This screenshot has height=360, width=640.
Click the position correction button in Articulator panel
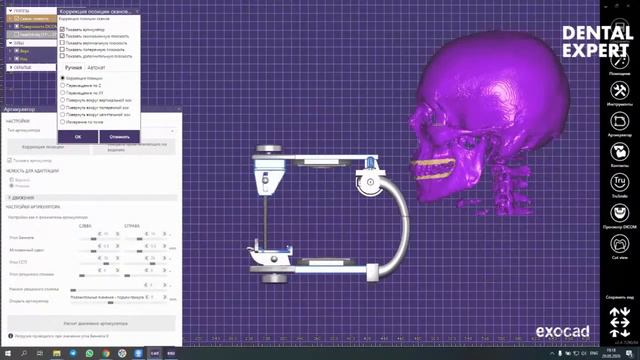[48, 147]
